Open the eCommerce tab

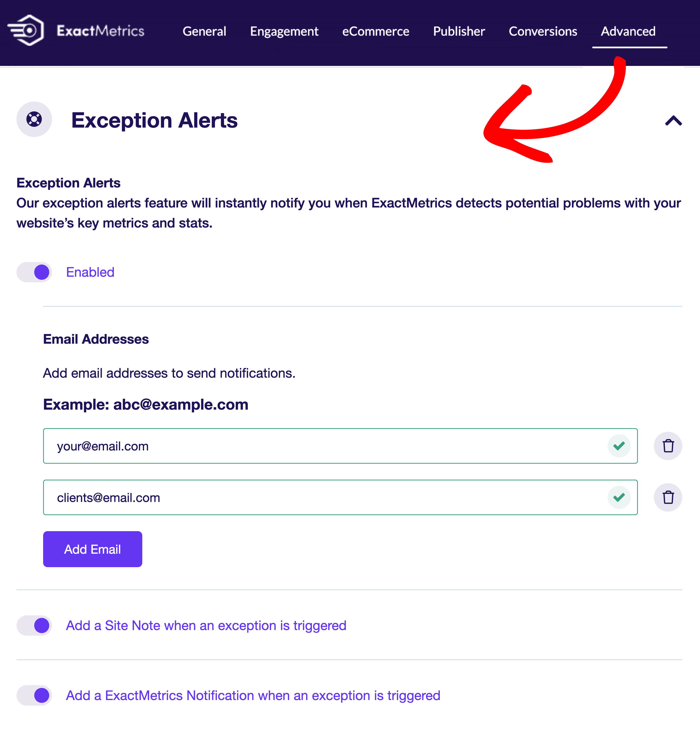376,31
